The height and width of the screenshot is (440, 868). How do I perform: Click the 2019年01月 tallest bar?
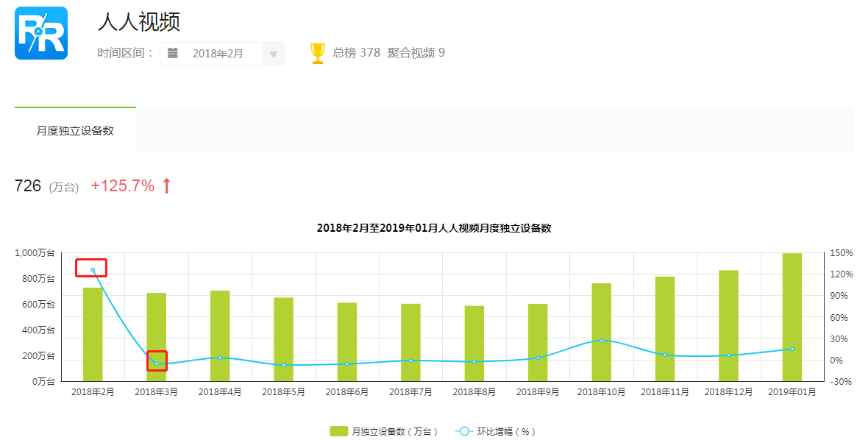[x=791, y=316]
